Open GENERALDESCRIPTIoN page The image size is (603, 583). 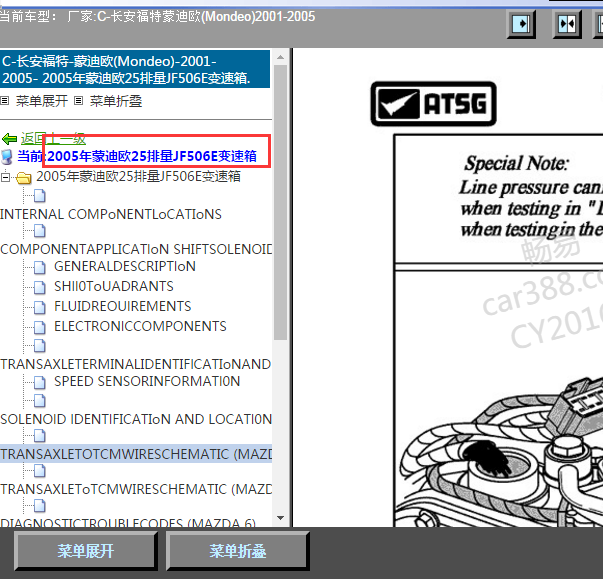[x=125, y=266]
